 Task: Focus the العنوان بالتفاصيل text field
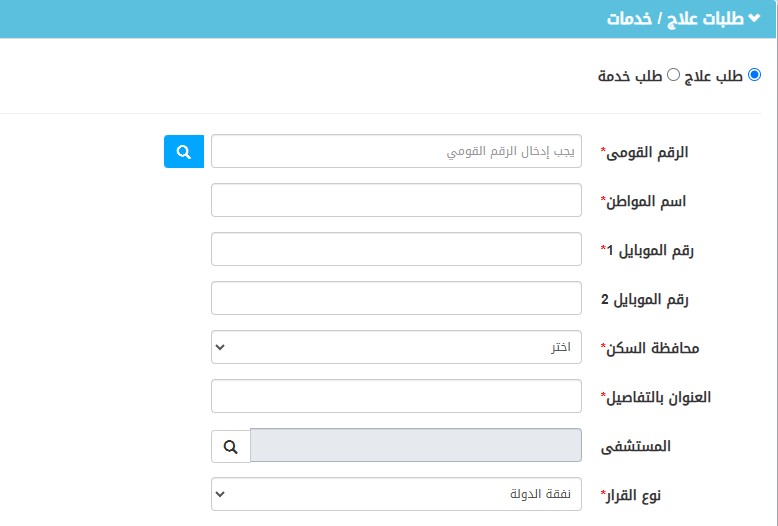coord(396,396)
